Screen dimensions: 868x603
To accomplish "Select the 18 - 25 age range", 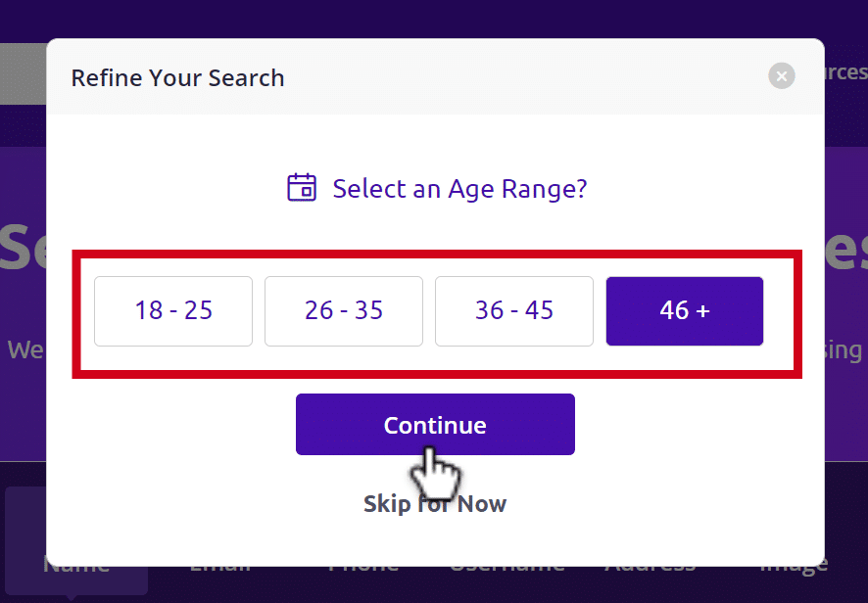I will [x=173, y=311].
